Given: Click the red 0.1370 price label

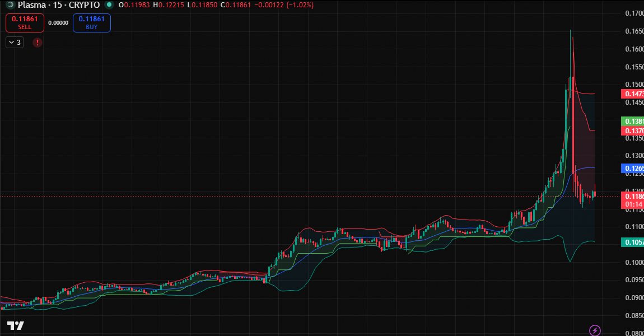Looking at the screenshot, I should point(632,130).
